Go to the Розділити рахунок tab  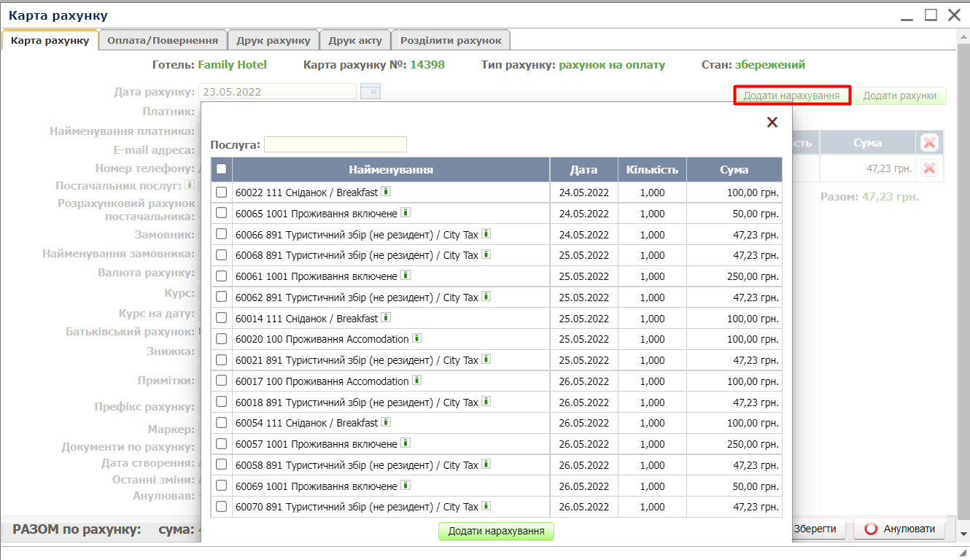(x=451, y=41)
